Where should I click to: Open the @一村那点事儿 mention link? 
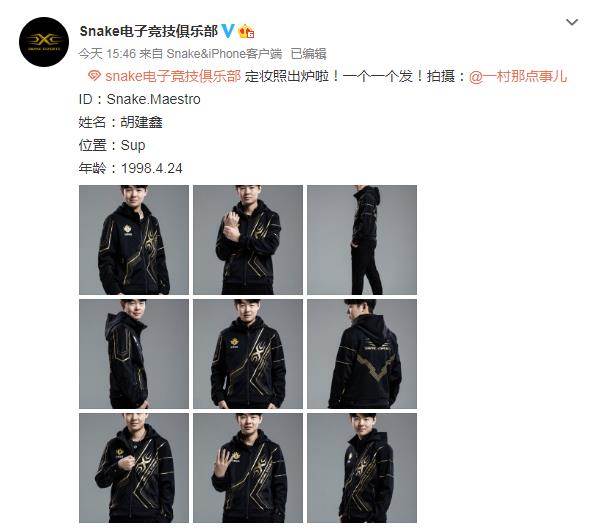point(518,76)
